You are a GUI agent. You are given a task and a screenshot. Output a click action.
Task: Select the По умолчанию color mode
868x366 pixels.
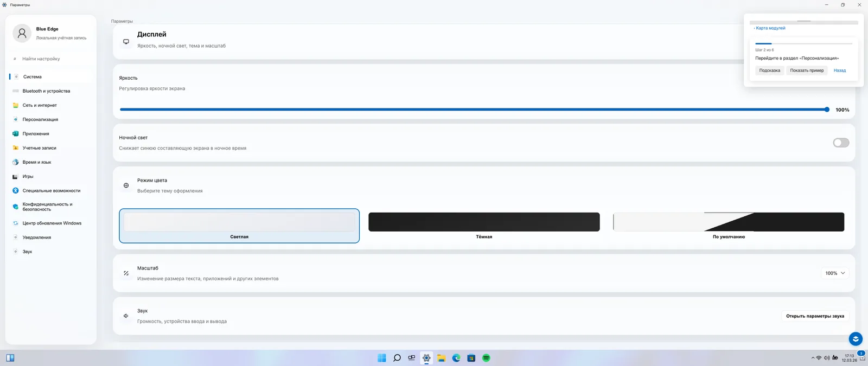pos(729,222)
